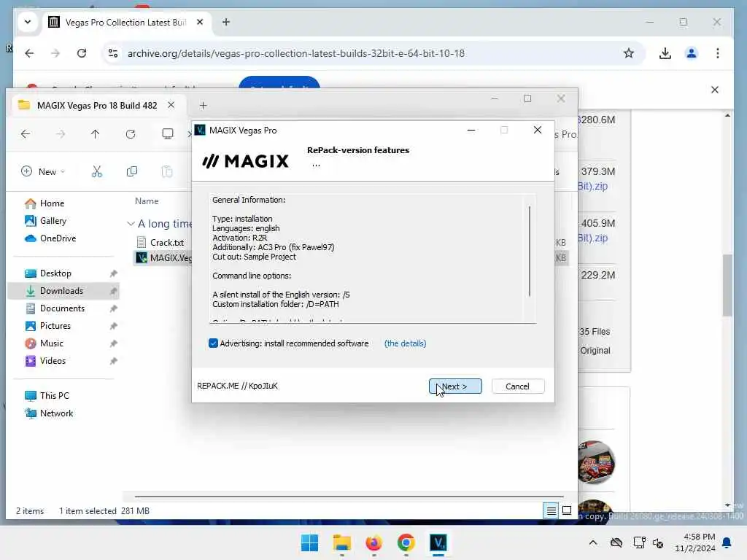Unpin Music using its pin icon
This screenshot has width=747, height=560.
click(x=113, y=343)
